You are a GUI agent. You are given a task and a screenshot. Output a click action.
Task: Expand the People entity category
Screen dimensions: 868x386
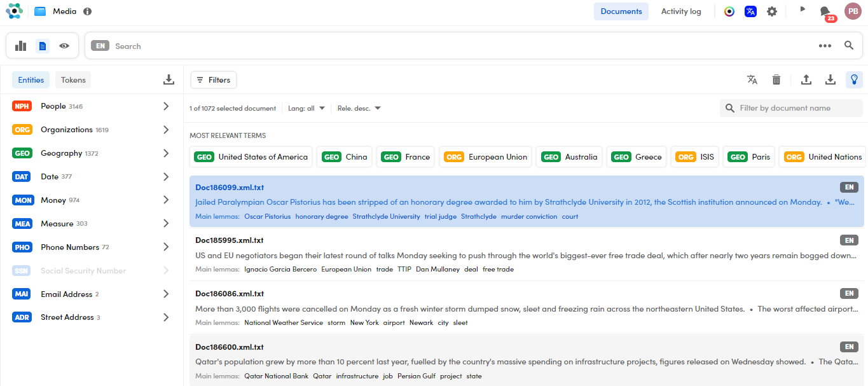[166, 106]
